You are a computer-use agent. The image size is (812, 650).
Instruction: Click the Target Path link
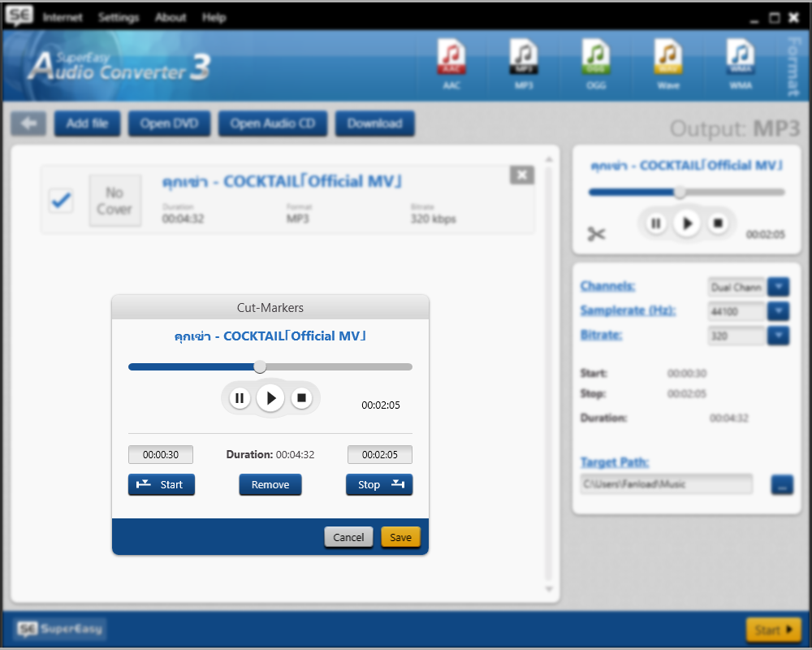tap(615, 461)
